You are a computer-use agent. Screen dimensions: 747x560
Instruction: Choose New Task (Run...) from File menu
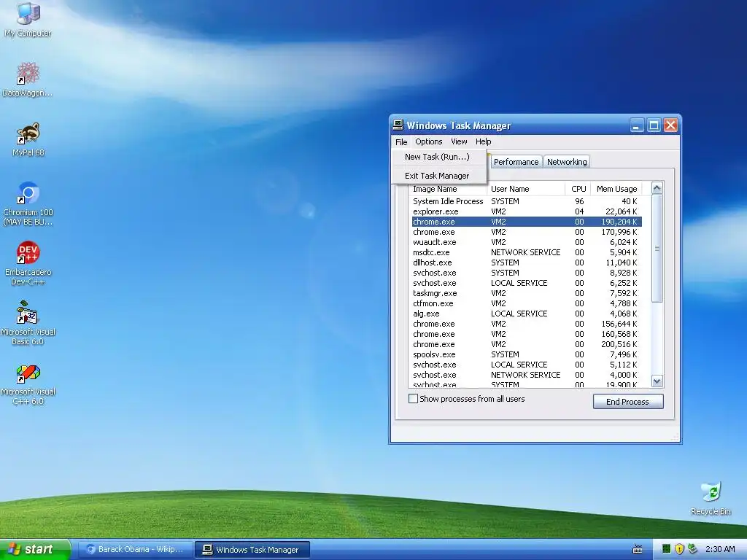(437, 157)
